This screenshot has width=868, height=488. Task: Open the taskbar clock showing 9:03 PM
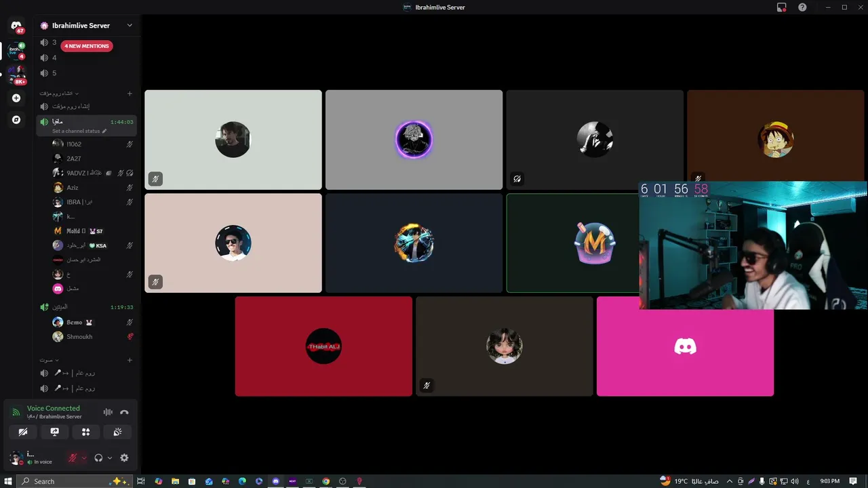pyautogui.click(x=829, y=481)
